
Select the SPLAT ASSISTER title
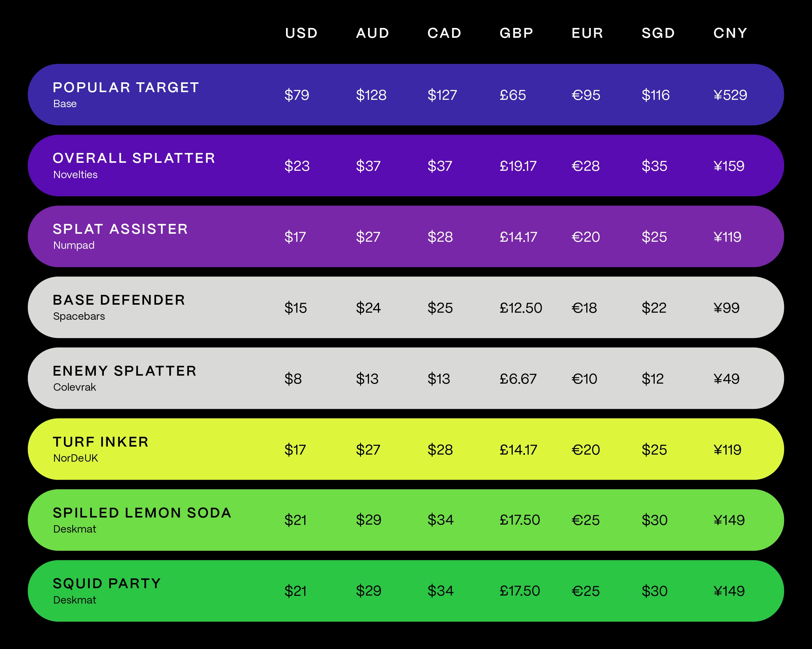pos(120,229)
